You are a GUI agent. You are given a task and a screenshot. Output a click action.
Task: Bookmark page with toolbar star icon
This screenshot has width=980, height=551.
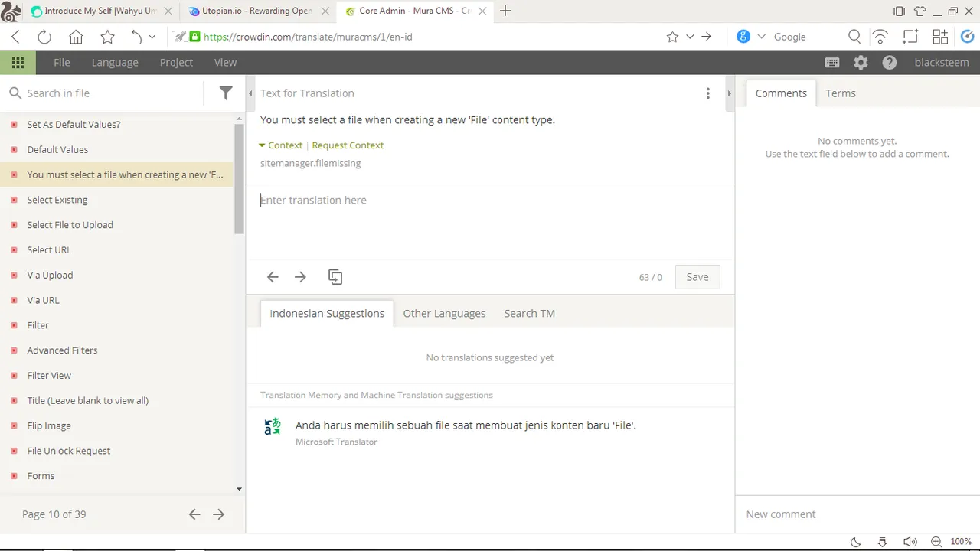[x=107, y=37]
